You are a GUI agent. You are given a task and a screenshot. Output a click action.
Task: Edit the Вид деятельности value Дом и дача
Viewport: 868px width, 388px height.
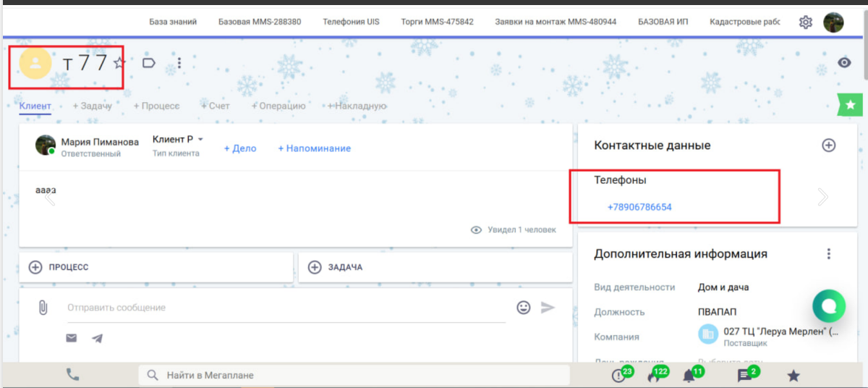(x=723, y=287)
